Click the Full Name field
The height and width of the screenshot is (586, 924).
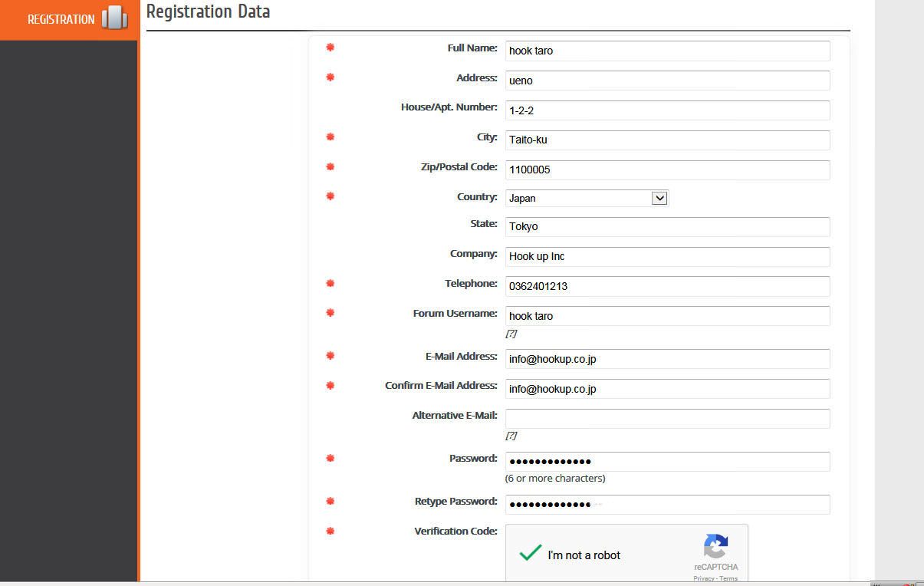[x=667, y=51]
